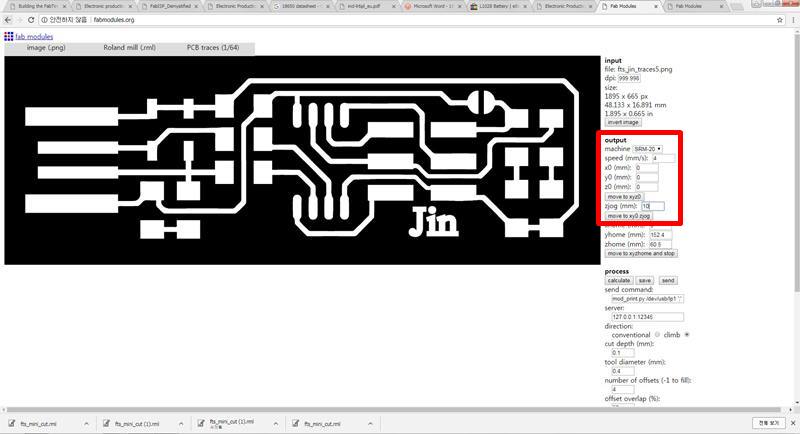Open the Chrome three-dot menu
Viewport: 800px width, 434px height.
793,20
